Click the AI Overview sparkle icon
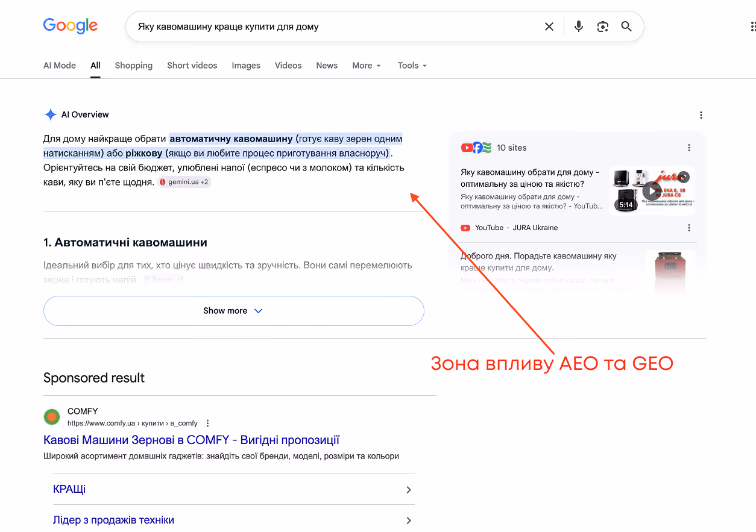The height and width of the screenshot is (532, 756). (50, 114)
